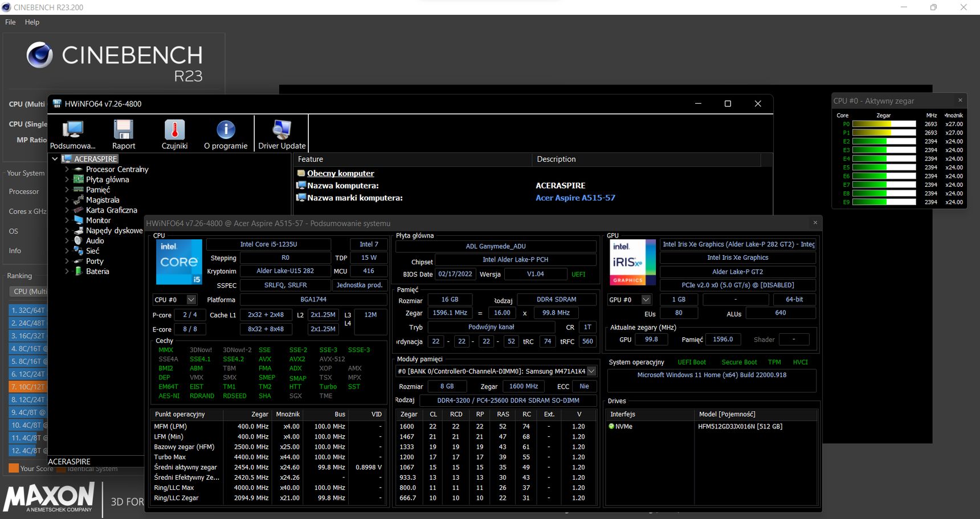
Task: Select Karta Graficzna tree icon
Action: 79,210
